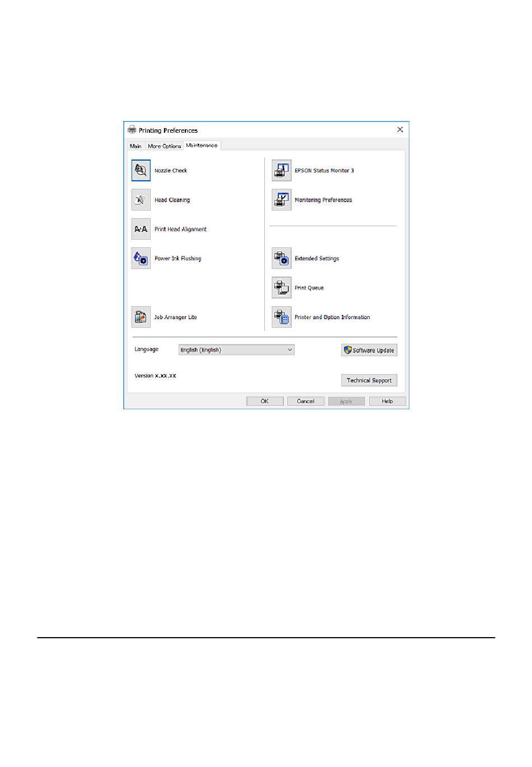Open Extended Settings icon

point(282,259)
